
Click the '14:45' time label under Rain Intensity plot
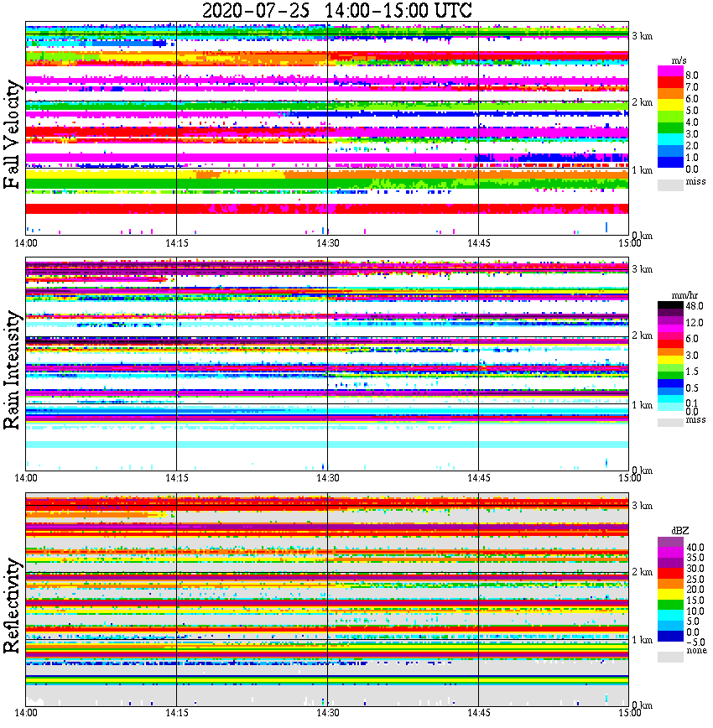click(x=478, y=478)
